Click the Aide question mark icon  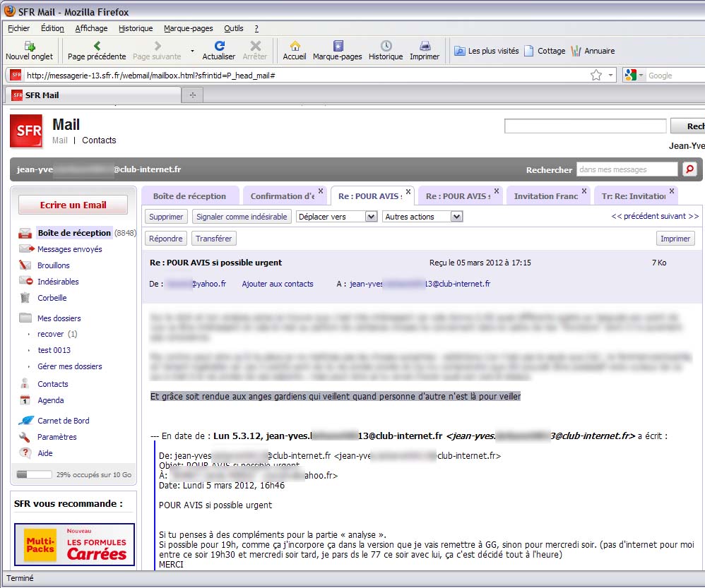click(x=25, y=452)
